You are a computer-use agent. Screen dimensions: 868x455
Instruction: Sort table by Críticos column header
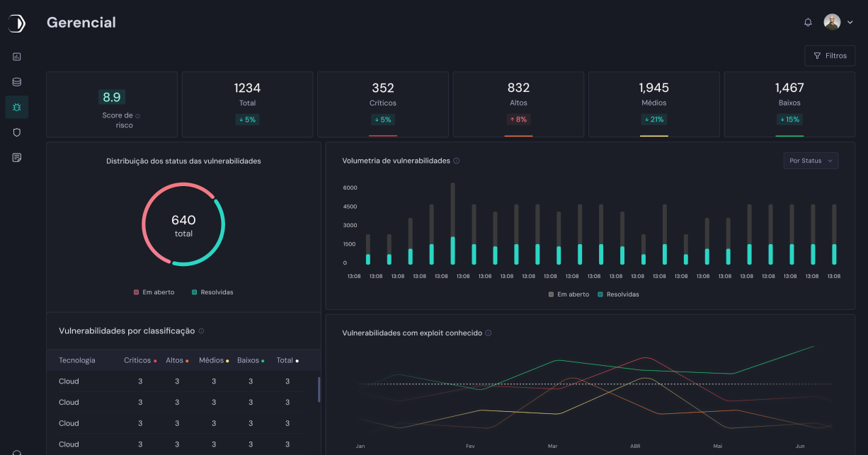(139, 360)
